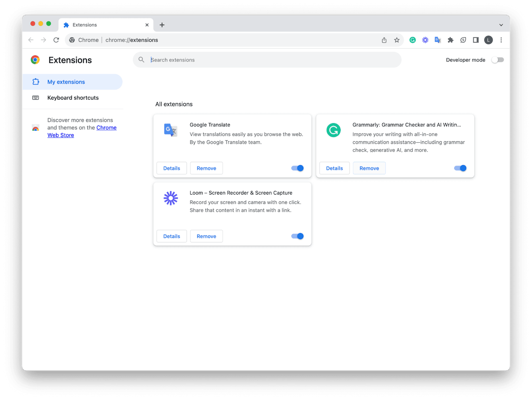Open the Google Translate toolbar icon
Viewport: 532px width, 400px height.
click(x=438, y=40)
